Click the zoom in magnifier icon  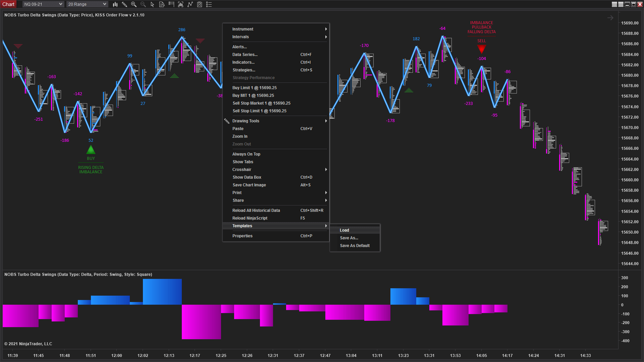tap(134, 4)
